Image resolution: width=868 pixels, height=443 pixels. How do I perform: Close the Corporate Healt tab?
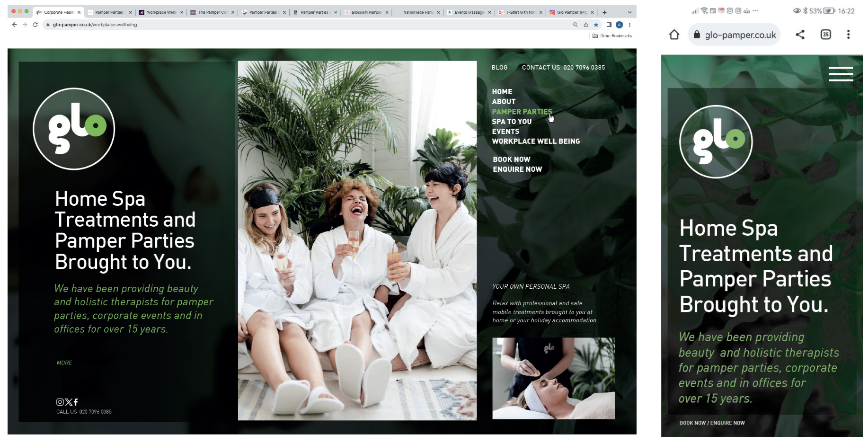79,12
